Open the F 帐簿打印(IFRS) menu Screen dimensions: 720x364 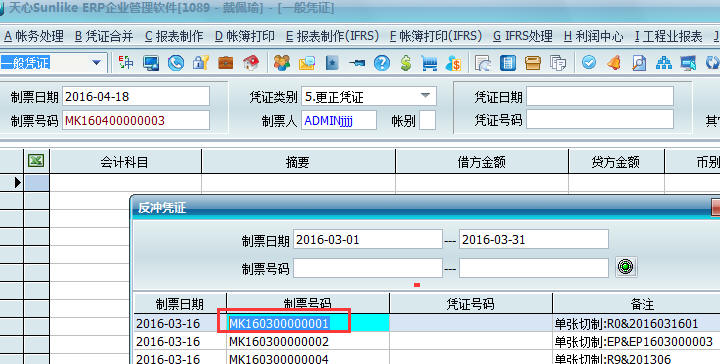[436, 36]
